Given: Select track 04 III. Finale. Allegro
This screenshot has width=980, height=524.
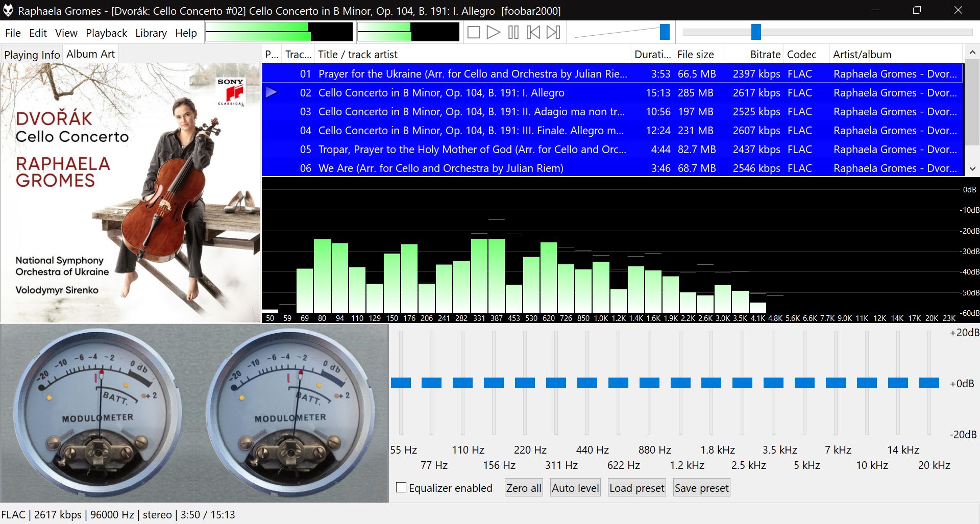Looking at the screenshot, I should pyautogui.click(x=612, y=131).
